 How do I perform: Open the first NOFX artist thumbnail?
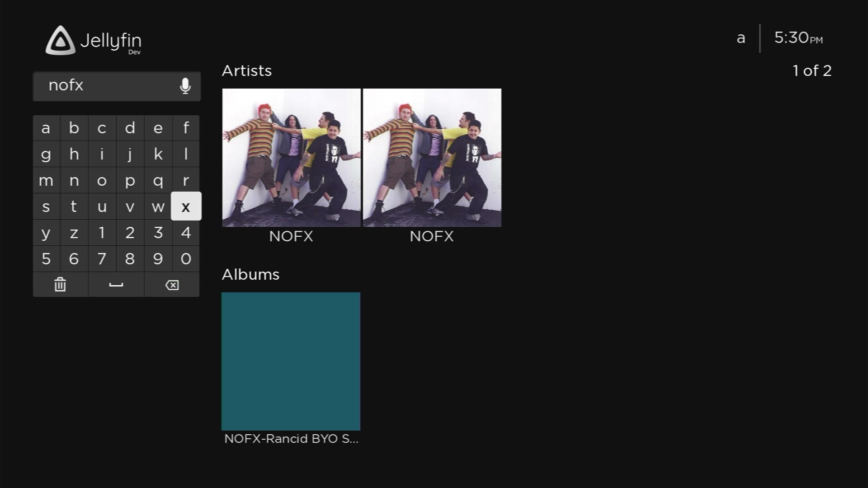(x=291, y=158)
